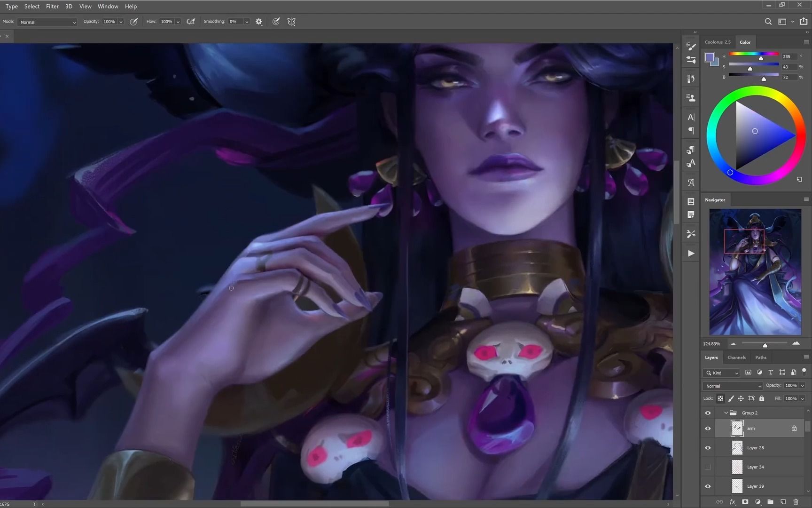This screenshot has width=812, height=508.
Task: Open the Share icon
Action: tap(804, 22)
